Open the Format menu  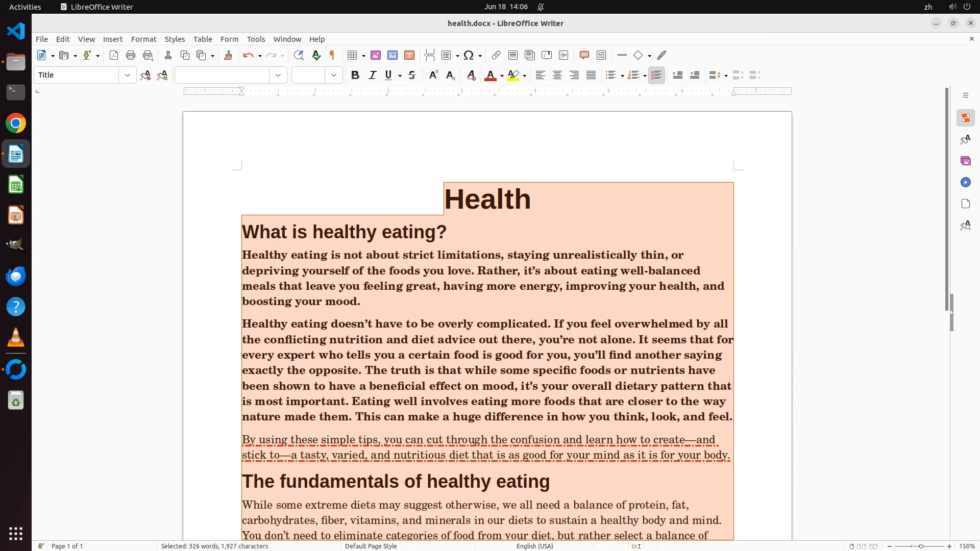143,39
